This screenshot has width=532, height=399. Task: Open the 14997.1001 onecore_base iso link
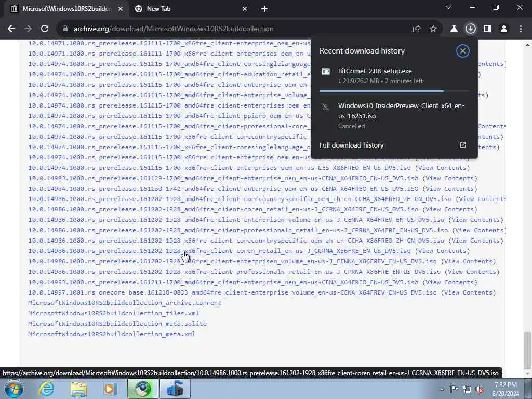pyautogui.click(x=232, y=292)
